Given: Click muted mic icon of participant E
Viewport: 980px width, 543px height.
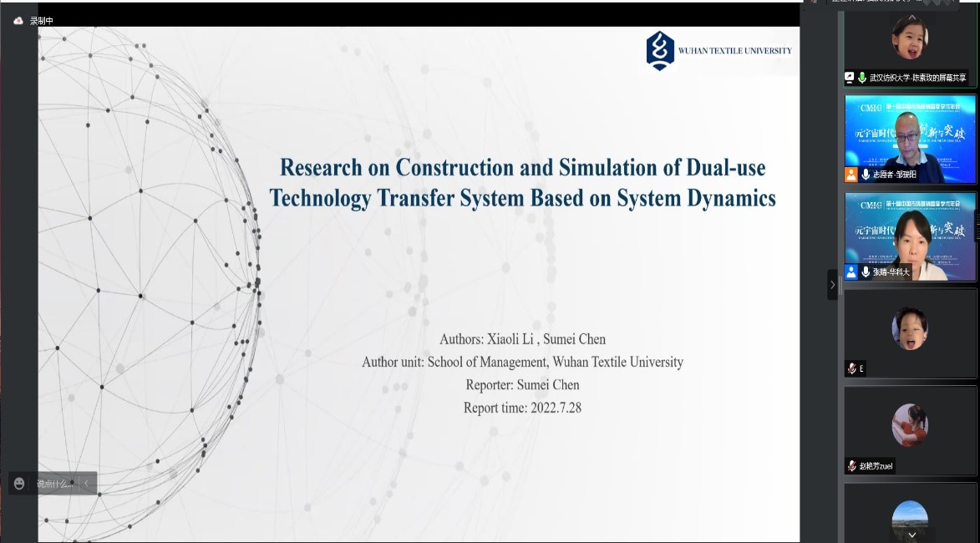Looking at the screenshot, I should [x=851, y=368].
